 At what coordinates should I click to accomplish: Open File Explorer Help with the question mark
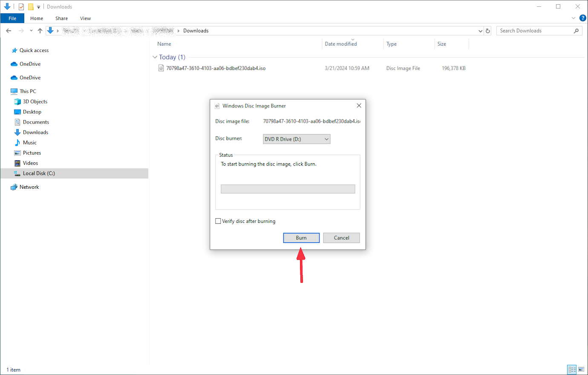(583, 18)
